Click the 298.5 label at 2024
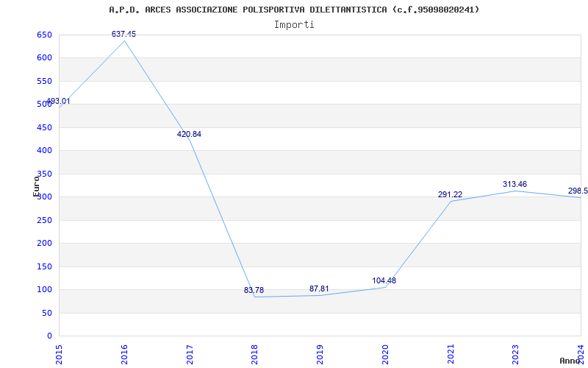This screenshot has width=588, height=368. coord(578,191)
